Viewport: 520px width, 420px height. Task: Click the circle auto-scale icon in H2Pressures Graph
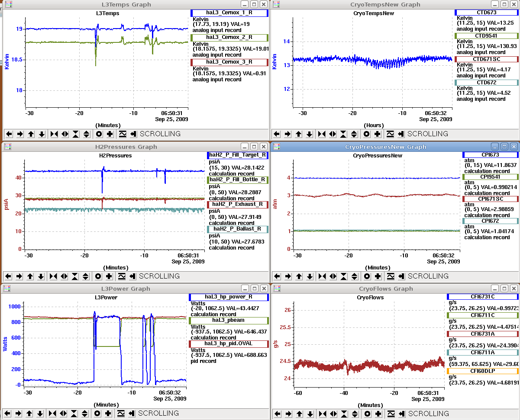pyautogui.click(x=98, y=276)
